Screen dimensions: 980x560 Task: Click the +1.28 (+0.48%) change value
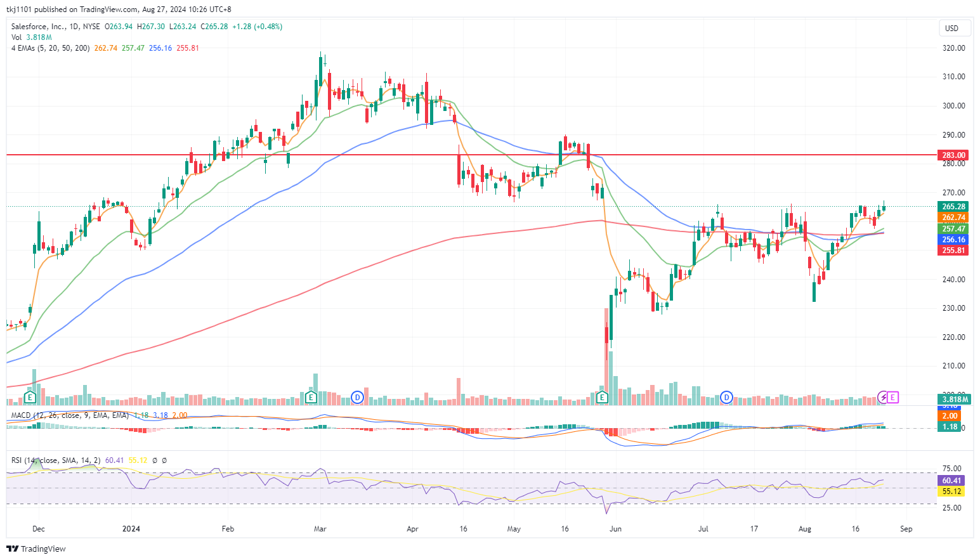258,27
